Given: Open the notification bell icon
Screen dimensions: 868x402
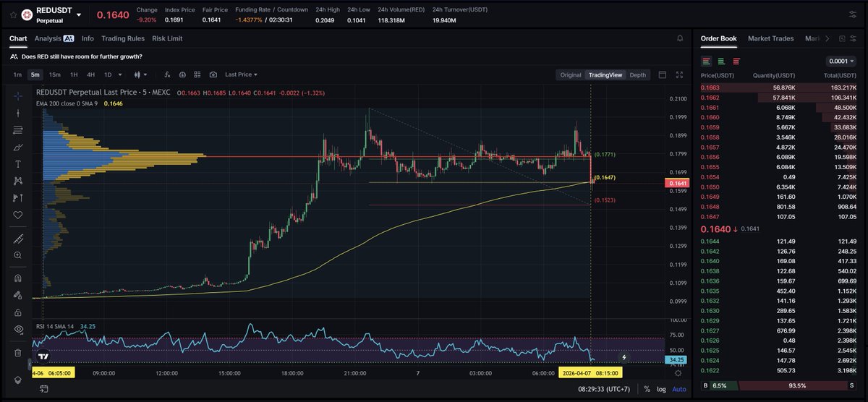Looking at the screenshot, I should pos(680,38).
